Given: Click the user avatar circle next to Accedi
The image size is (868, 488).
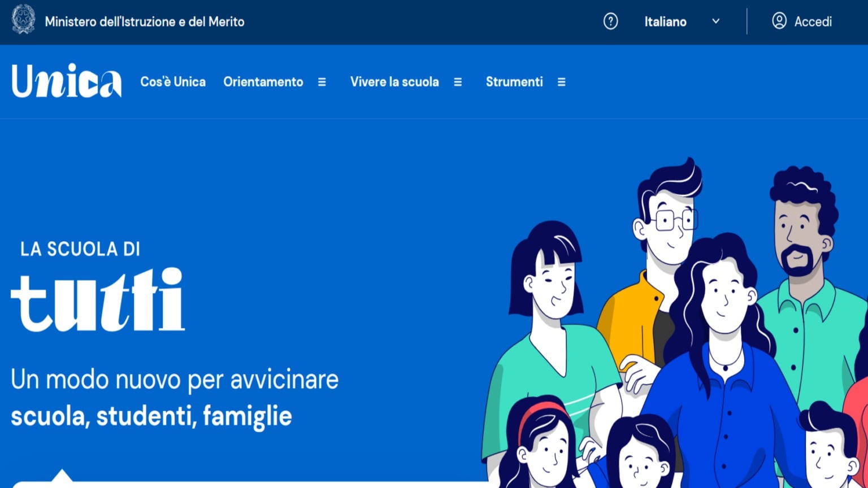Looking at the screenshot, I should click(x=780, y=21).
